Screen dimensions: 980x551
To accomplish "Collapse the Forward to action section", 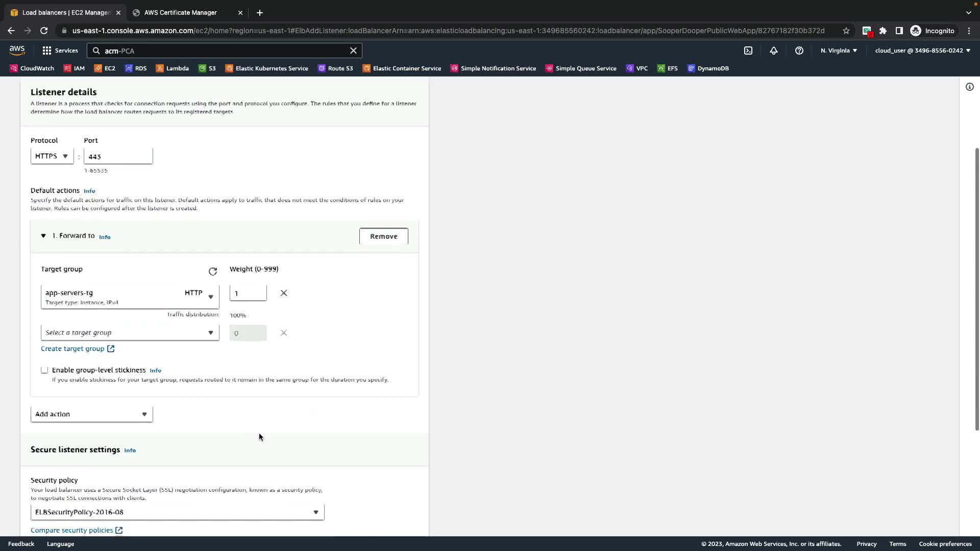I will 43,236.
